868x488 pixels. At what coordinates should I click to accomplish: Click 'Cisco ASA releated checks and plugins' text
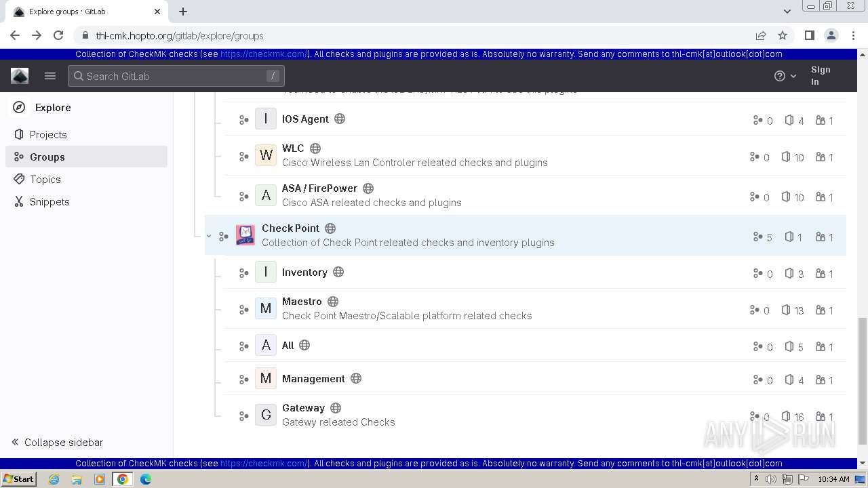(372, 203)
